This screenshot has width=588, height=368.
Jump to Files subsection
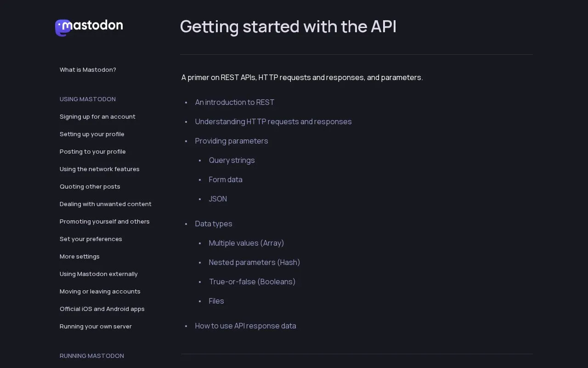pos(216,301)
